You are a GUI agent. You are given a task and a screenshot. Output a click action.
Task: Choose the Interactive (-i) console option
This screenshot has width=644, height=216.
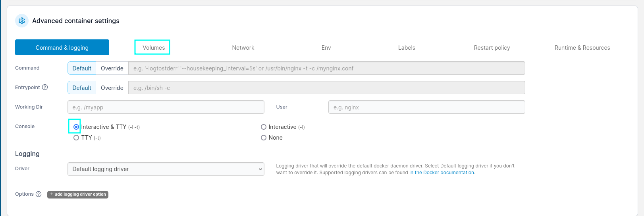264,127
